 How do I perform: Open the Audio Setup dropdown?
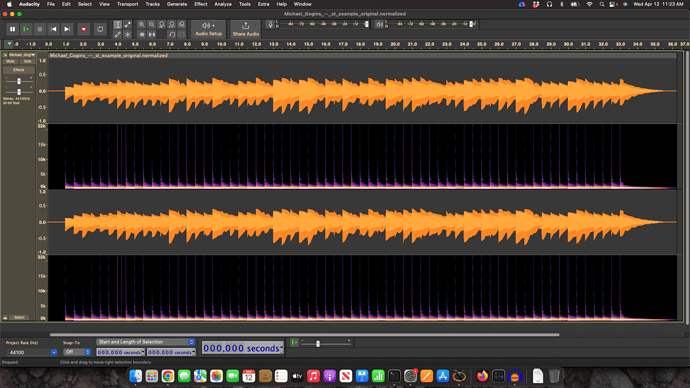208,29
